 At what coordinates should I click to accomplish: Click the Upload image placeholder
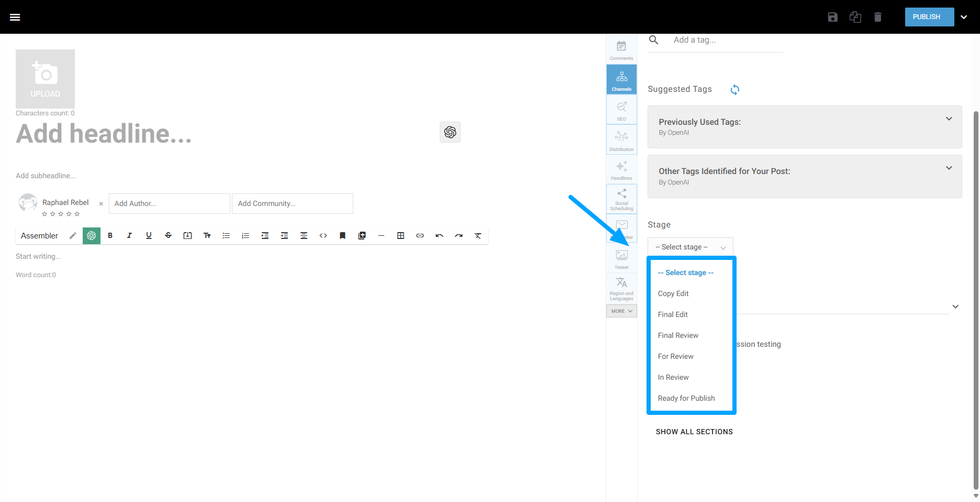[x=45, y=79]
